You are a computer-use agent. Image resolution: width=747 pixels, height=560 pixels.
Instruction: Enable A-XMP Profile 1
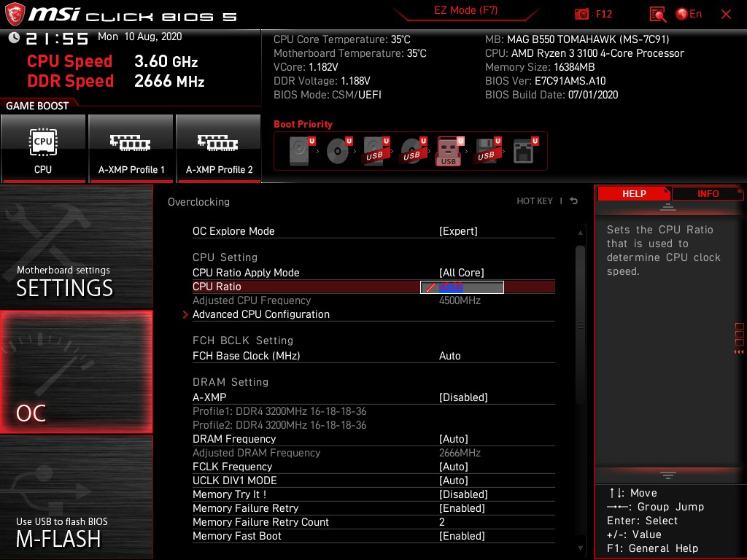point(131,148)
